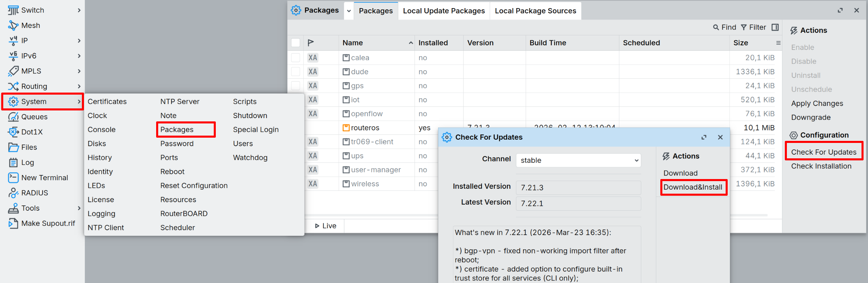Toggle the column layout icon beside Filter
Viewport: 868px width, 283px height.
(x=775, y=27)
